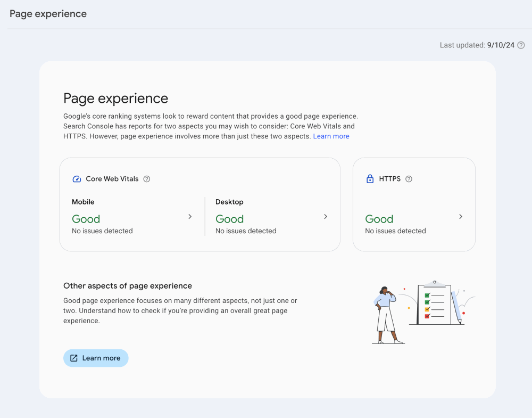Open the help tooltip next to Core Web Vitals

147,179
